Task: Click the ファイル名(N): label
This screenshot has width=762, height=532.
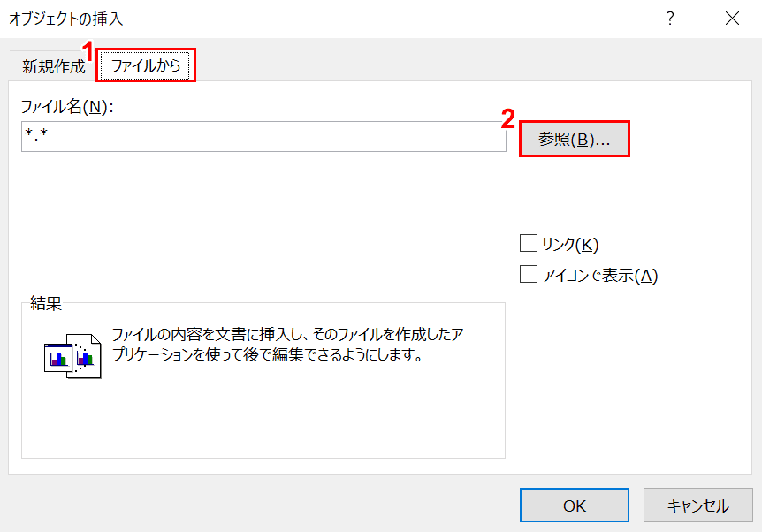Action: 68,107
